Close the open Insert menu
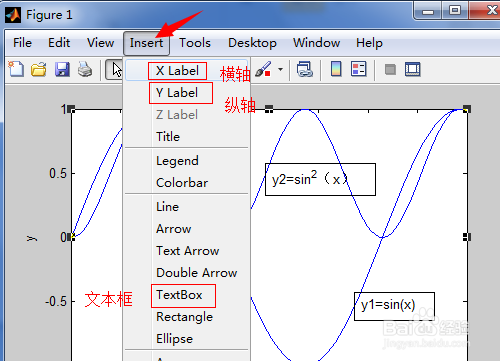Viewport: 500px width, 361px height. coord(146,43)
